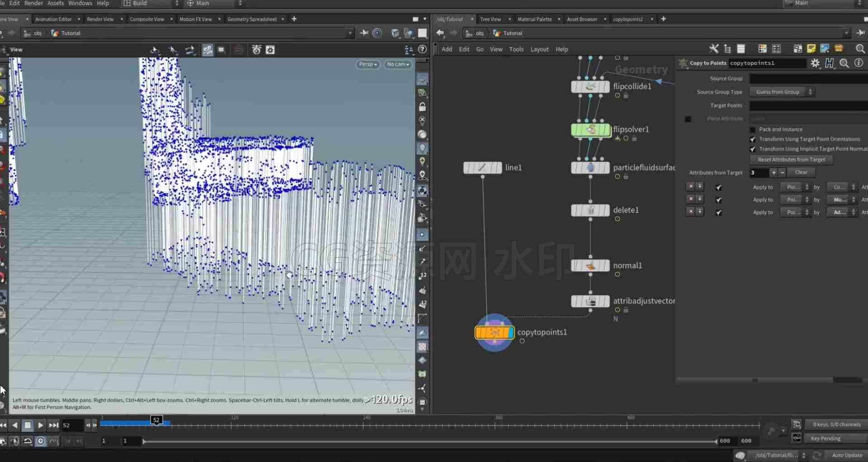Select the flipsolver1 node
Screen dimensions: 868x462
(x=591, y=130)
